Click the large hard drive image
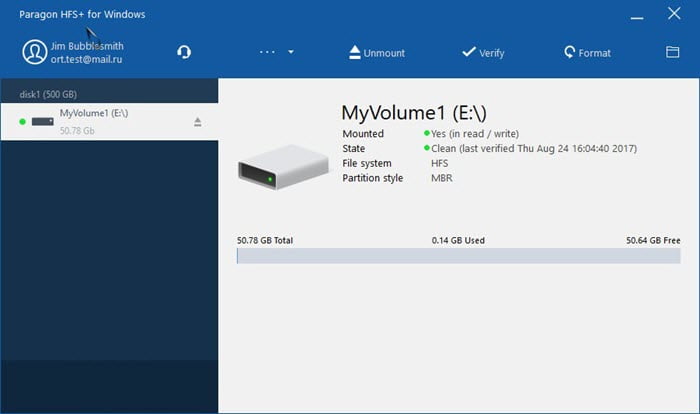This screenshot has height=414, width=700. pos(283,167)
